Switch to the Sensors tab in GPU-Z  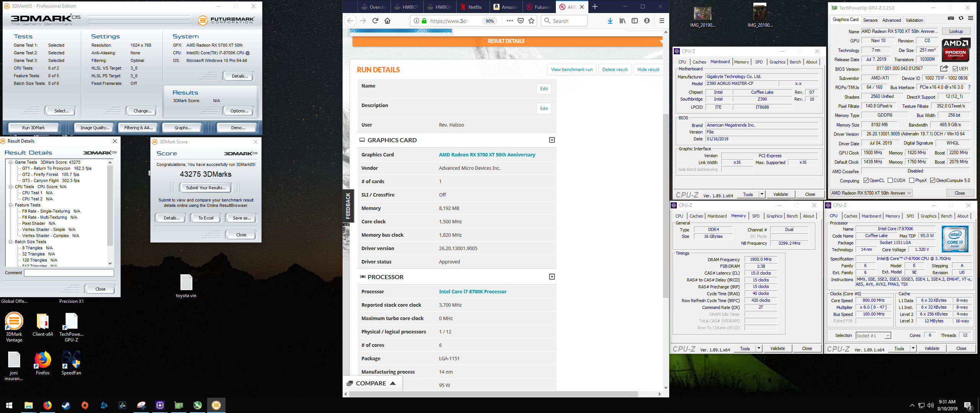tap(870, 20)
